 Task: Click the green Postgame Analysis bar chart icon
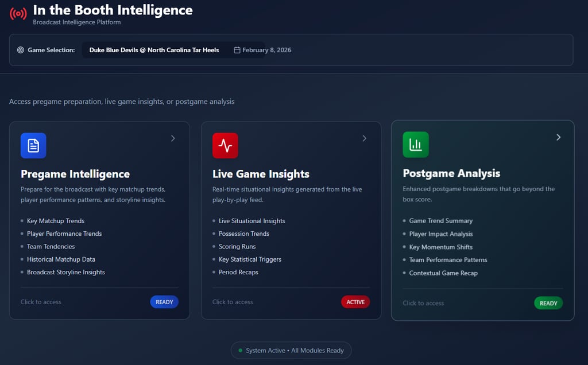(x=415, y=145)
